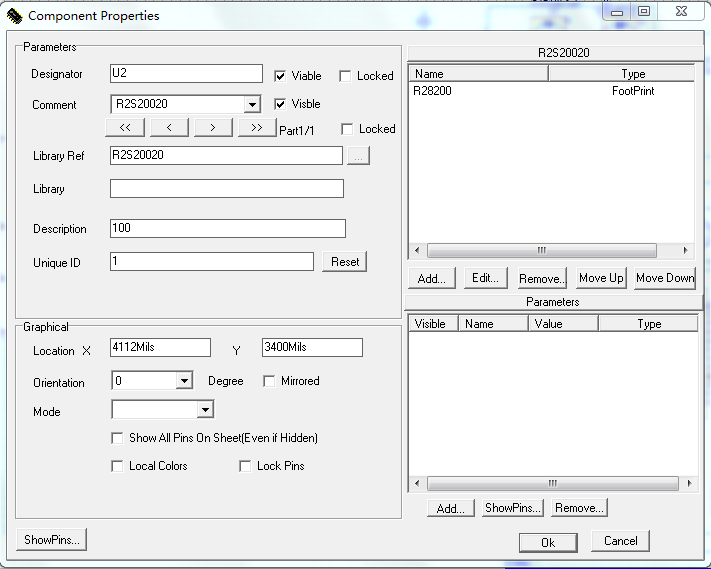This screenshot has height=569, width=711.
Task: Open the Comment dropdown list
Action: pos(252,104)
